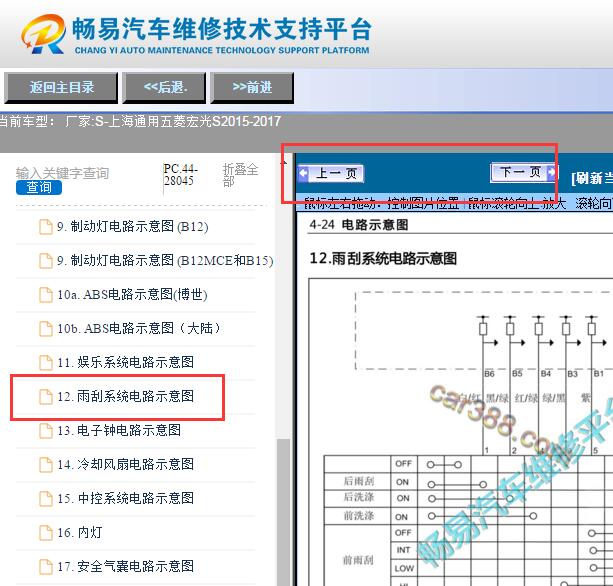Click document icon beside 11. 娱乐系统电路示意图

coord(46,363)
